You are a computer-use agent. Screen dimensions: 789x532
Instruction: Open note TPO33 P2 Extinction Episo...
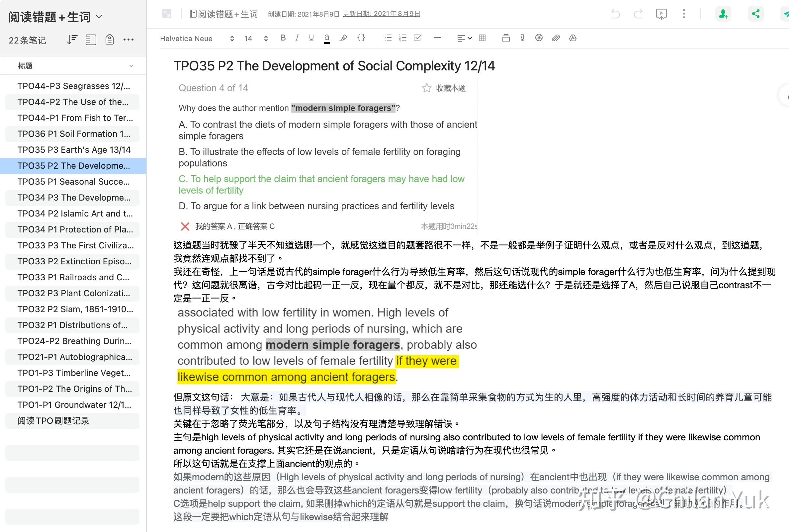click(73, 262)
